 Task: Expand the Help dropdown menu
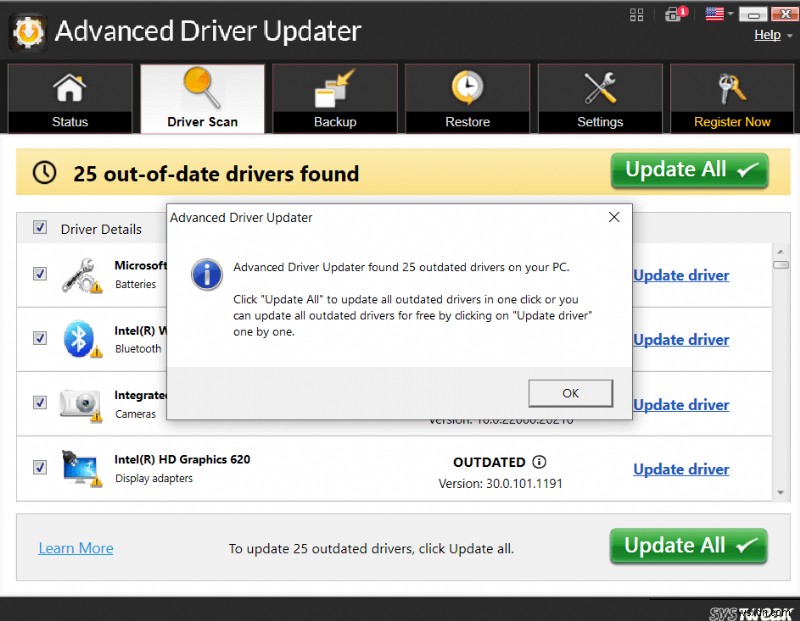(x=766, y=34)
